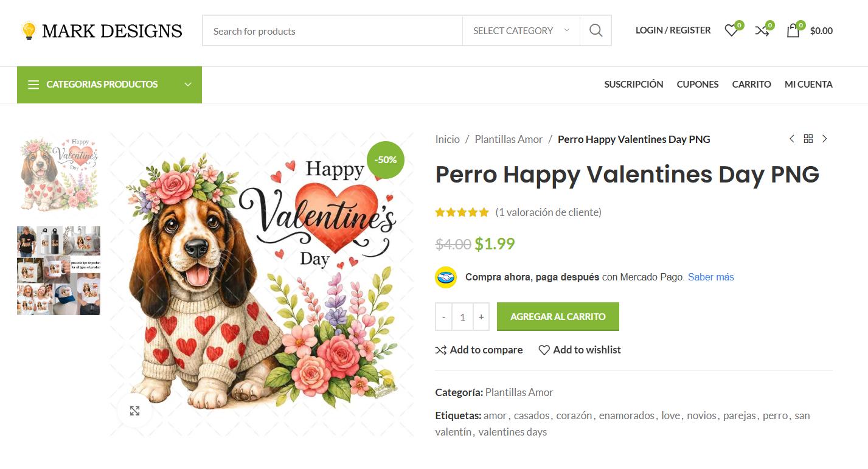The width and height of the screenshot is (868, 469).
Task: Click Add to wishlist
Action: pos(580,350)
